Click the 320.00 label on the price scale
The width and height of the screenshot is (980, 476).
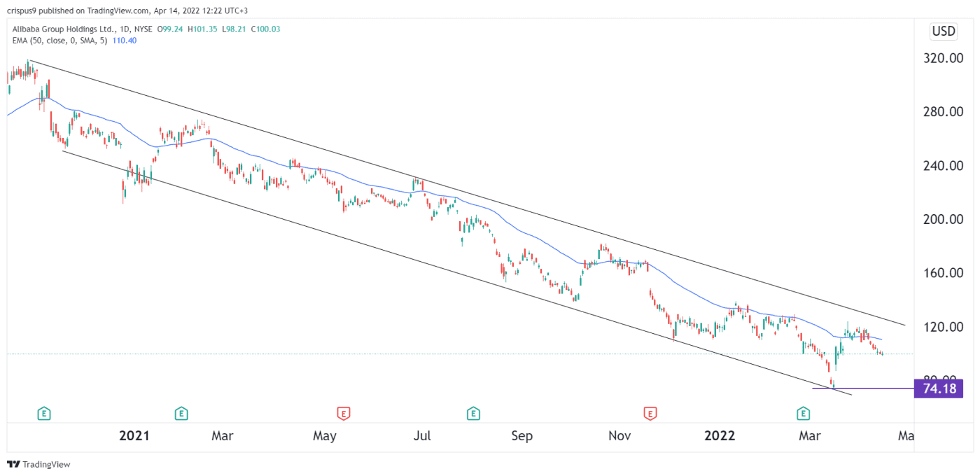[x=944, y=59]
